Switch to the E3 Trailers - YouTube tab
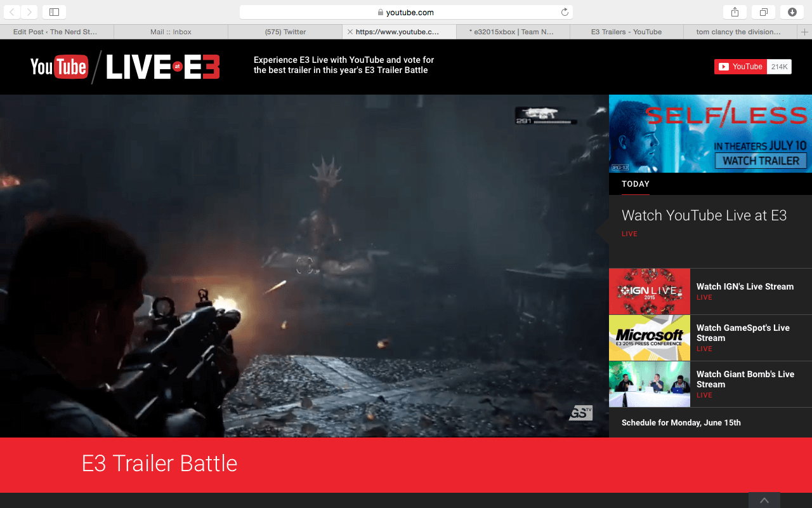The image size is (812, 508). (x=627, y=31)
